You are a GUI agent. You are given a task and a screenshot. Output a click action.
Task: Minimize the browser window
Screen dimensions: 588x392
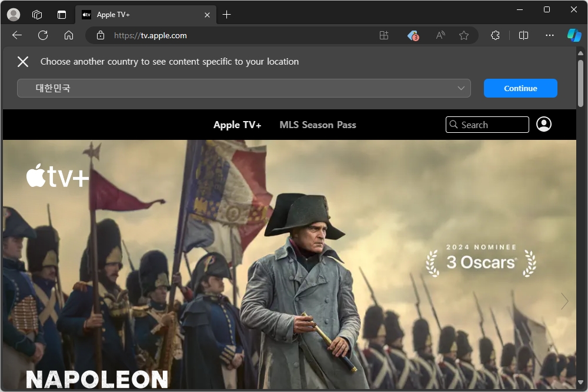click(520, 9)
